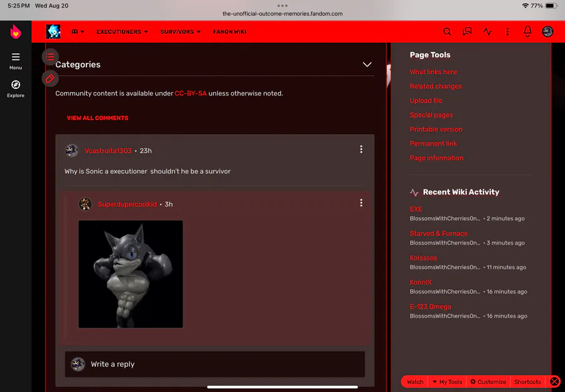Click the '2 minutes ago' timestamp
The width and height of the screenshot is (565, 392).
(x=505, y=218)
